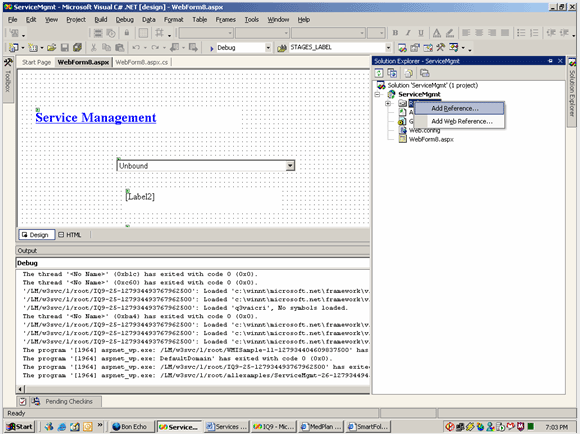Screen dimensions: 580x434
Task: Click the Refresh icon in Solution Explorer
Action: 379,73
